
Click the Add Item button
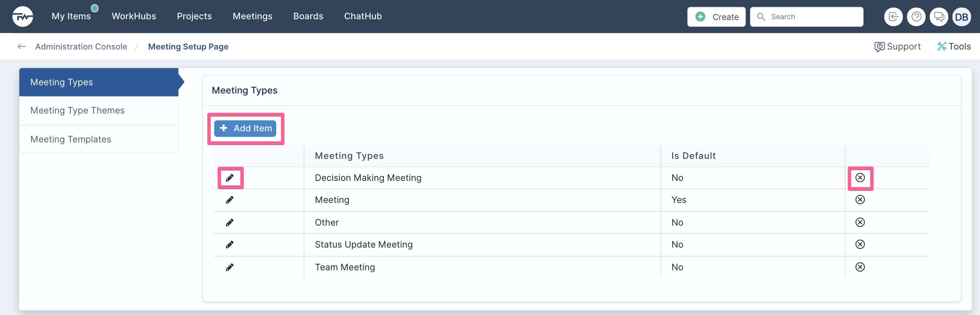pyautogui.click(x=246, y=128)
